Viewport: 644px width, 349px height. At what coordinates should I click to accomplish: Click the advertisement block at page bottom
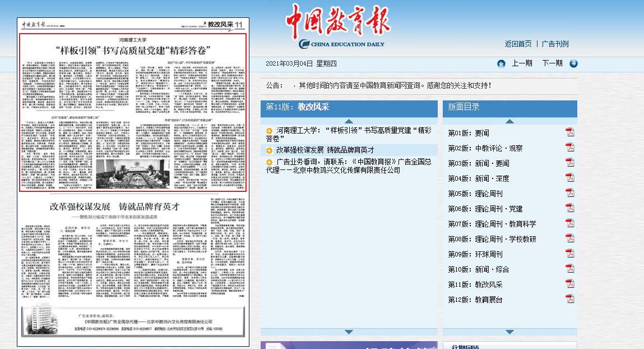[133, 321]
